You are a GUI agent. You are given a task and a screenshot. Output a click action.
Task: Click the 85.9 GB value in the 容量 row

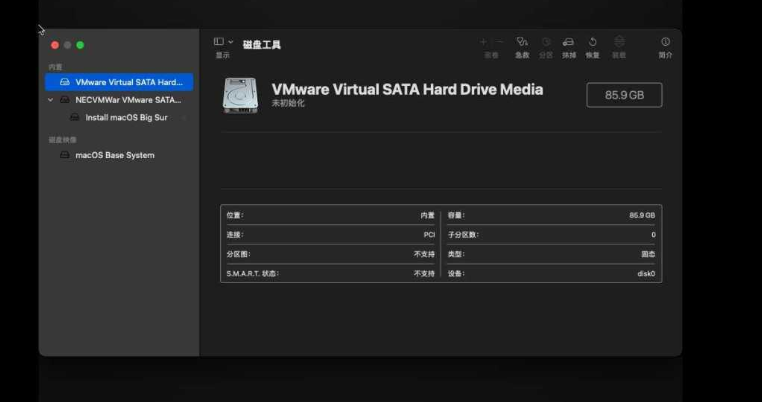[x=642, y=215]
